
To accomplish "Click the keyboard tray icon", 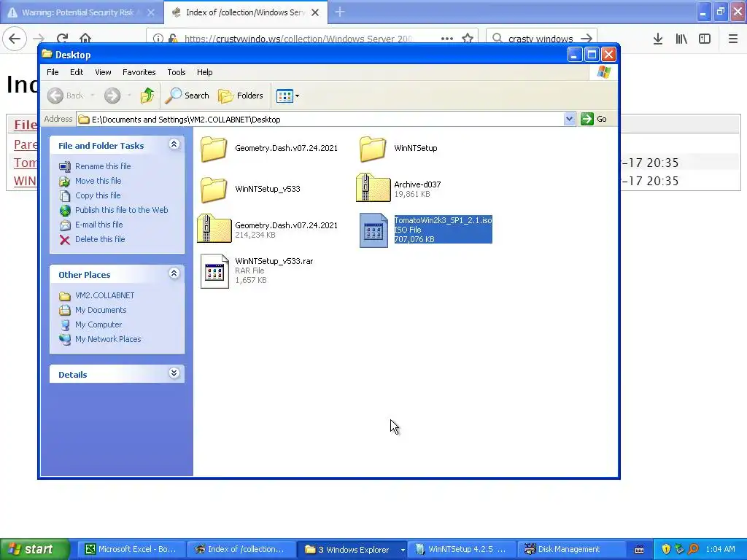I will [639, 550].
